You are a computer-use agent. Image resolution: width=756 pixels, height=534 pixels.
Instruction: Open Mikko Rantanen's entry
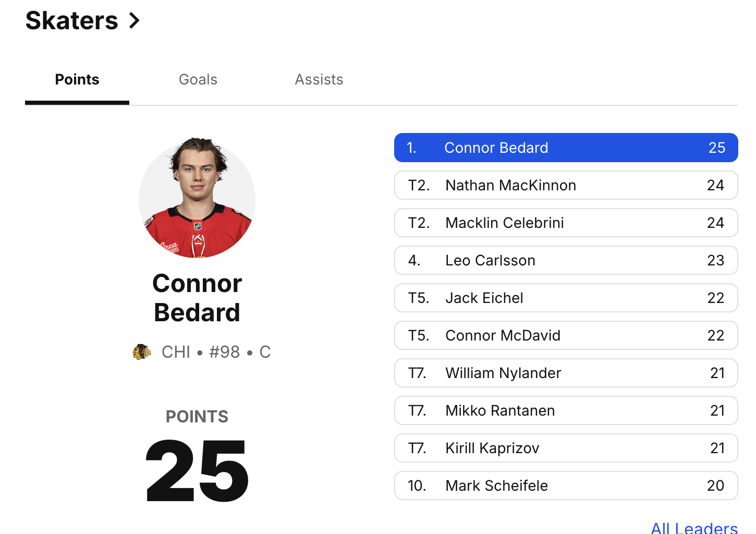[566, 410]
